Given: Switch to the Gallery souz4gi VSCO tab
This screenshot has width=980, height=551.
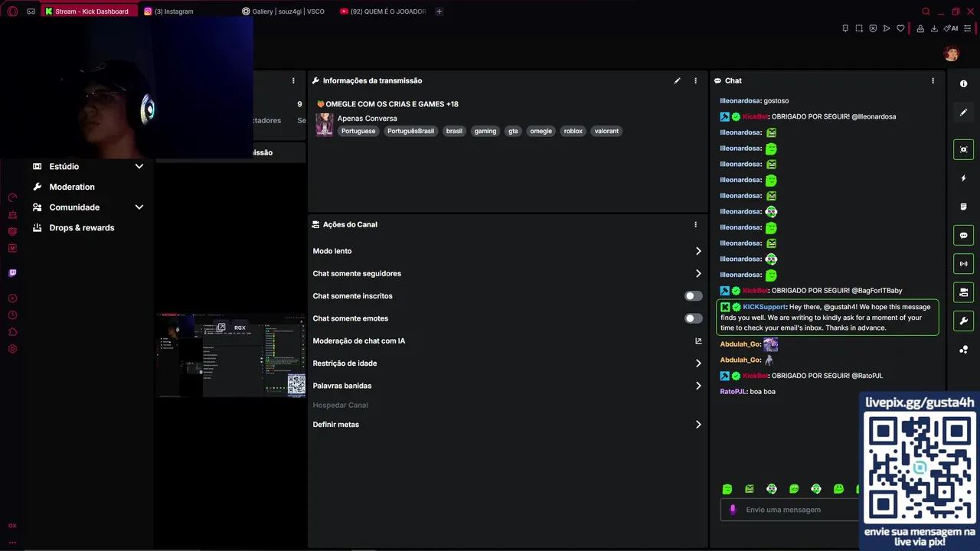Looking at the screenshot, I should 283,11.
